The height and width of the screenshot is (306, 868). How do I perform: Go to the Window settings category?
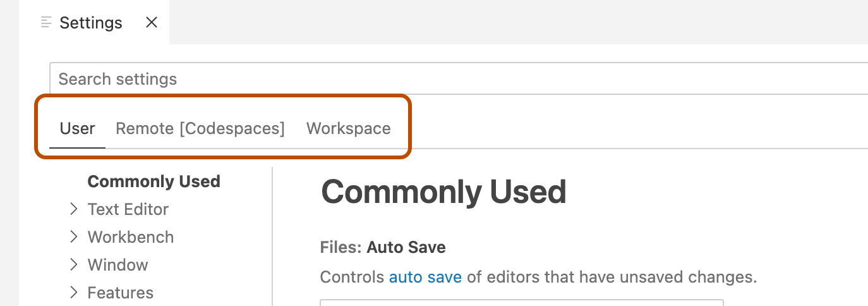point(118,265)
